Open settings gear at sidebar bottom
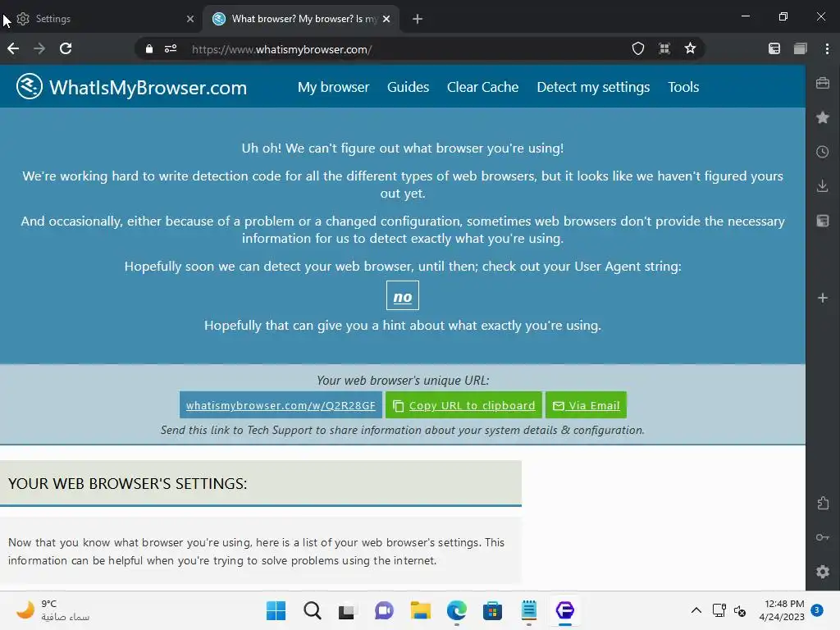This screenshot has height=630, width=840. (x=823, y=572)
